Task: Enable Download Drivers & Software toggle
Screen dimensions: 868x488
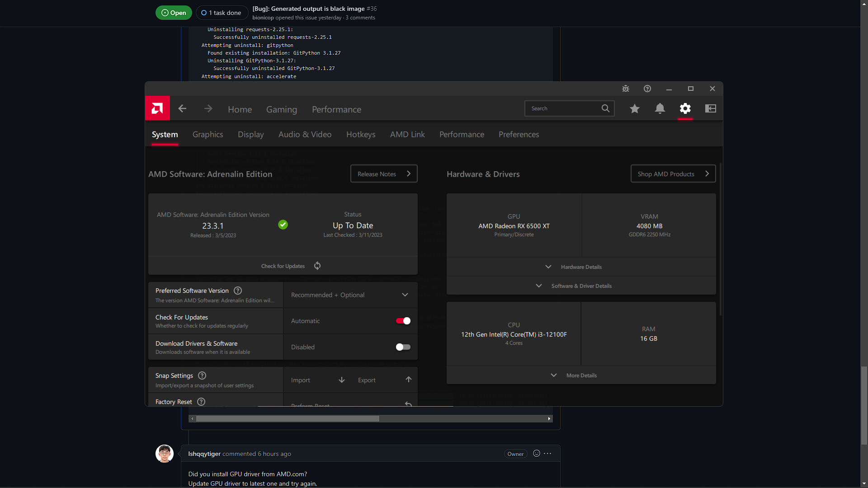Action: click(x=403, y=347)
